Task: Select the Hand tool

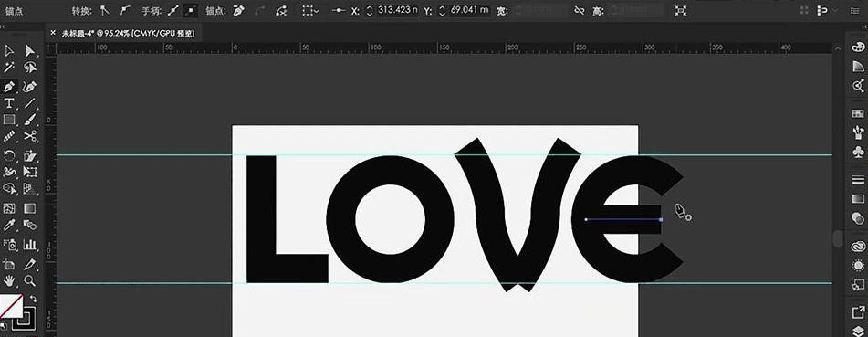Action: coord(9,280)
